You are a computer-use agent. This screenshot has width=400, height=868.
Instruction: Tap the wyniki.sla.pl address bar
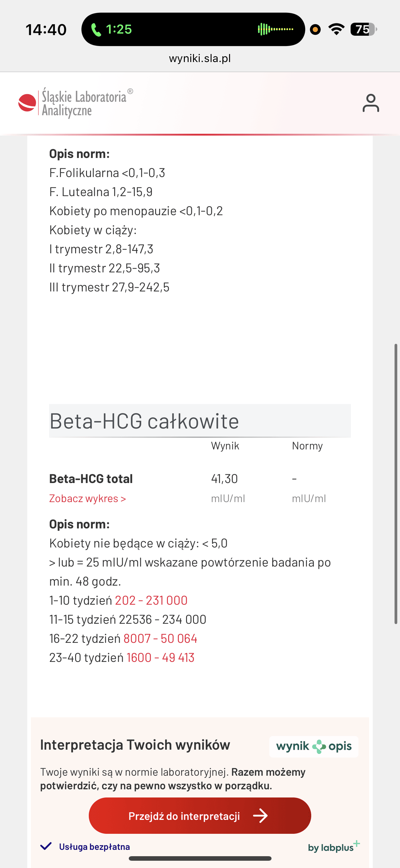tap(200, 58)
